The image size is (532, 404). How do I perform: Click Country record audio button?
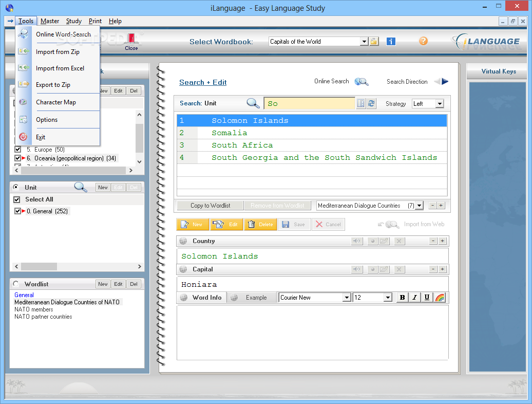(372, 241)
